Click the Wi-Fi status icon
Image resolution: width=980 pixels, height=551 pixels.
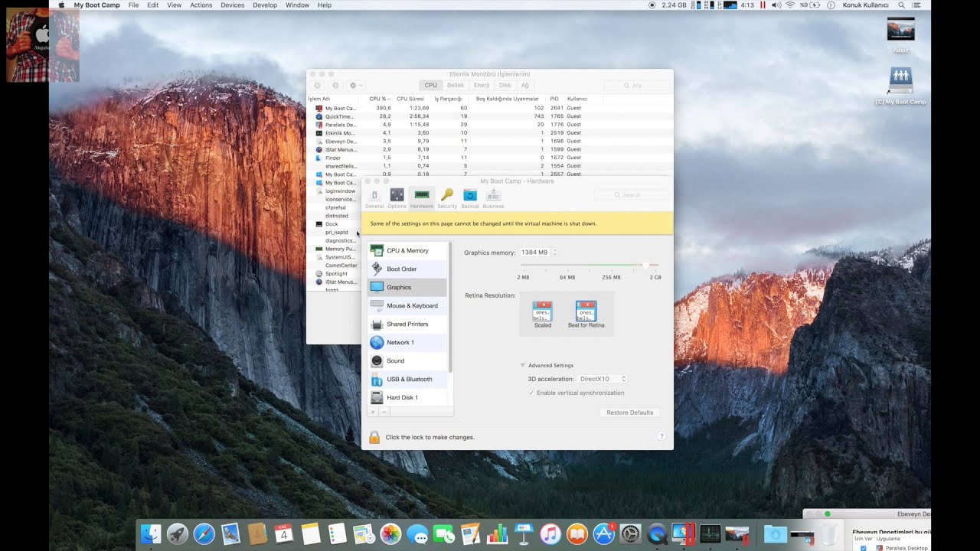click(789, 5)
